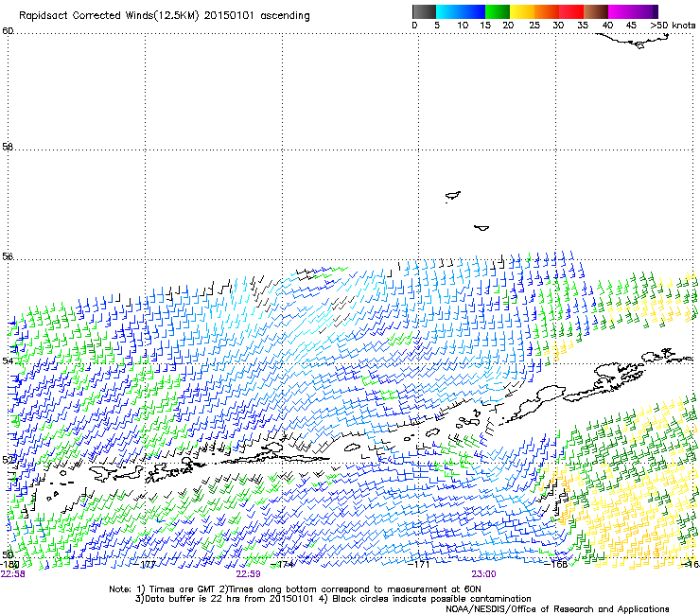This screenshot has width=700, height=615.
Task: Click the '22:58' time label
Action: [x=12, y=573]
